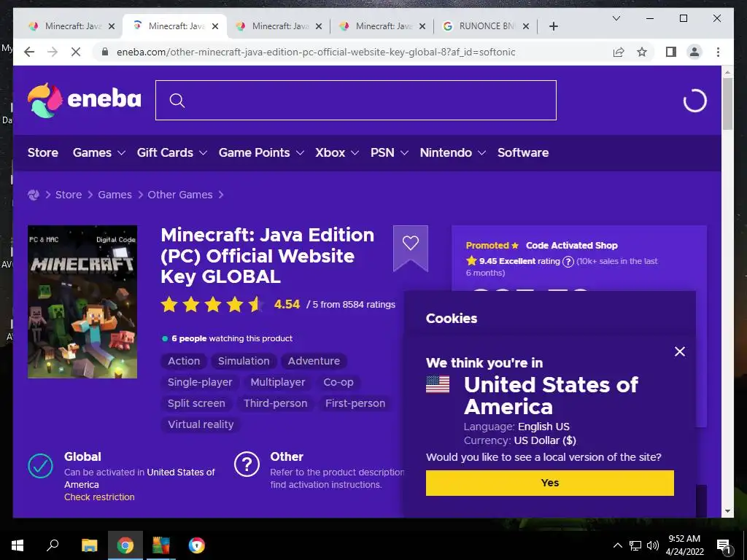Select the Simulation tag
The width and height of the screenshot is (747, 560).
pyautogui.click(x=244, y=362)
